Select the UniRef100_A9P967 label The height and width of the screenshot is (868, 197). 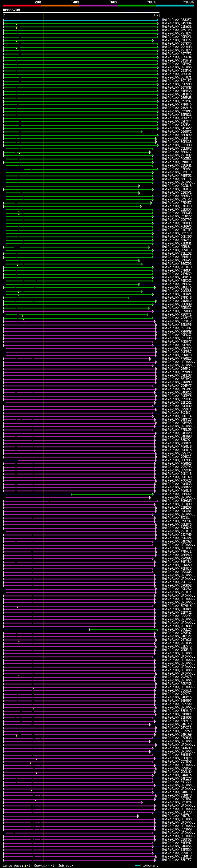(177, 64)
